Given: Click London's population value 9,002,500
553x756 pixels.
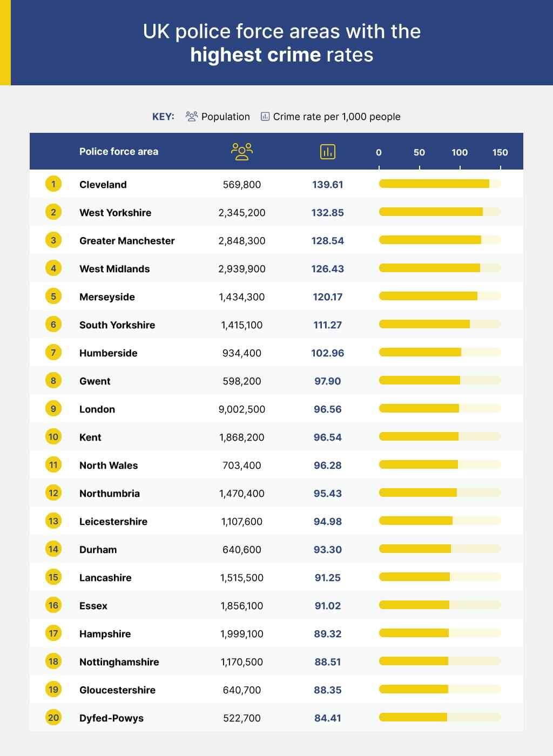Looking at the screenshot, I should [242, 409].
